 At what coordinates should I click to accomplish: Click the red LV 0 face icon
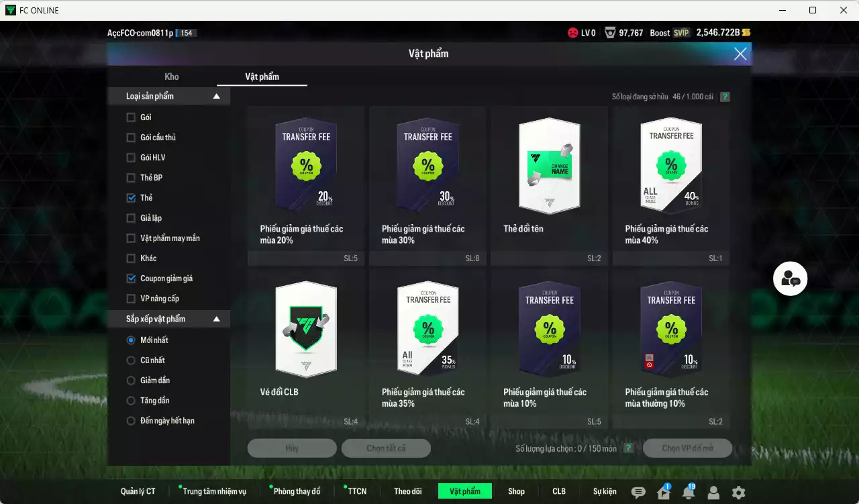(x=572, y=32)
